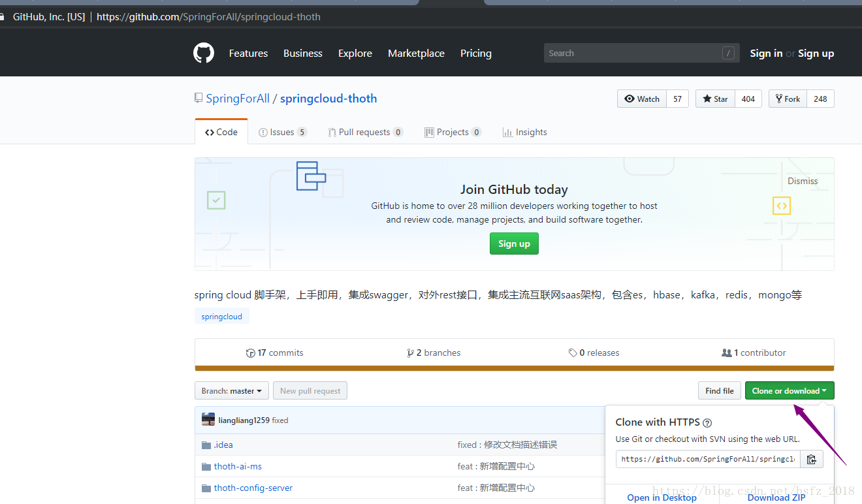
Task: Click the blue windows illustration icon in banner
Action: [311, 176]
